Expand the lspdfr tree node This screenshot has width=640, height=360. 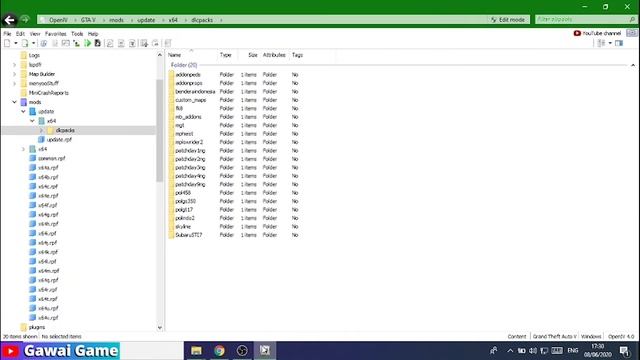(x=15, y=64)
